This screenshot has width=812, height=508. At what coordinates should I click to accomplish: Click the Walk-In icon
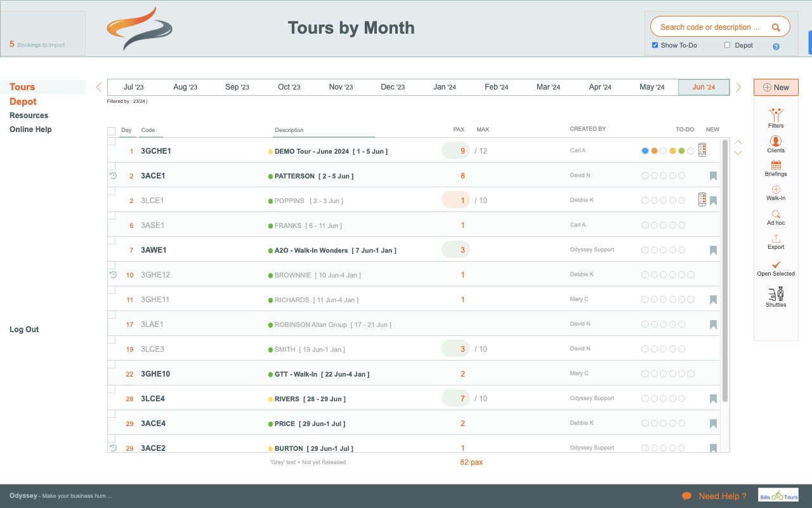tap(775, 190)
